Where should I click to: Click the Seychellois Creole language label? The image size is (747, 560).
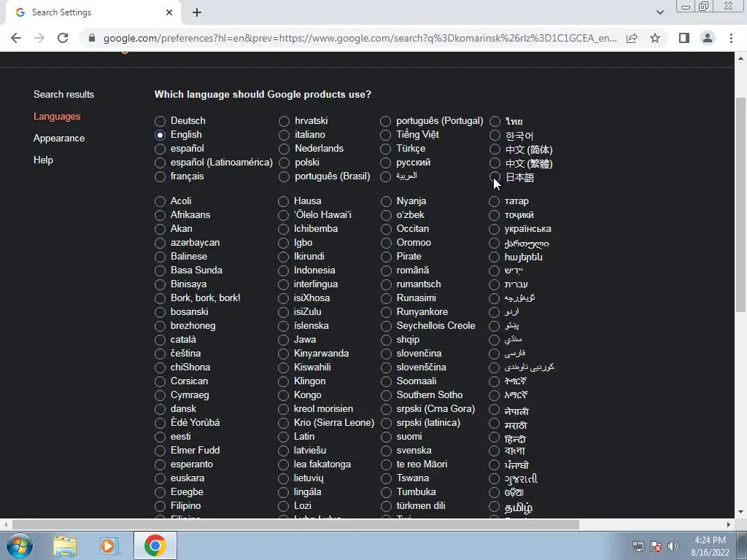[436, 326]
